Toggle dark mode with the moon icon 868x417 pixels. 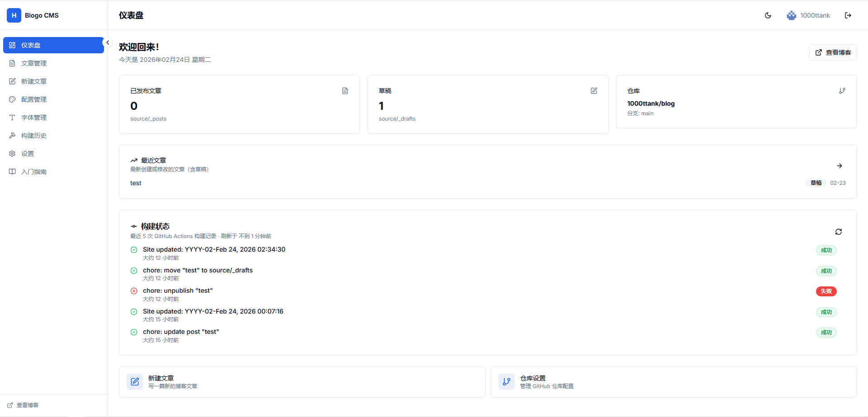coord(768,15)
